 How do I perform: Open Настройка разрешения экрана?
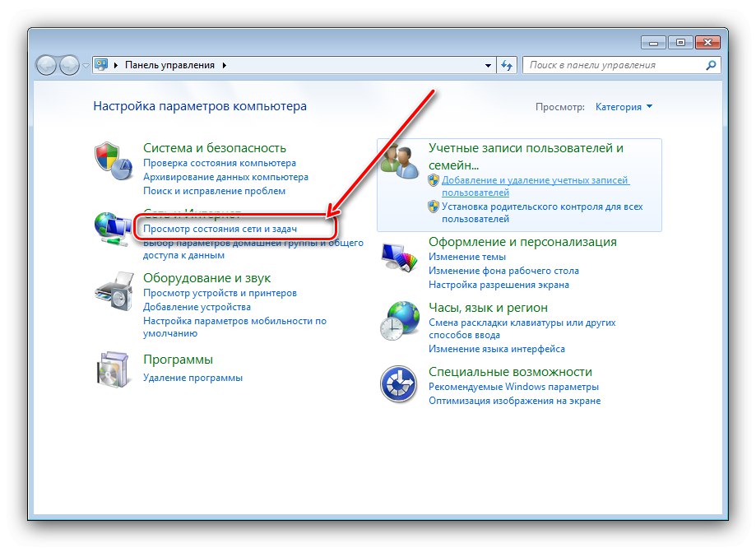[501, 284]
